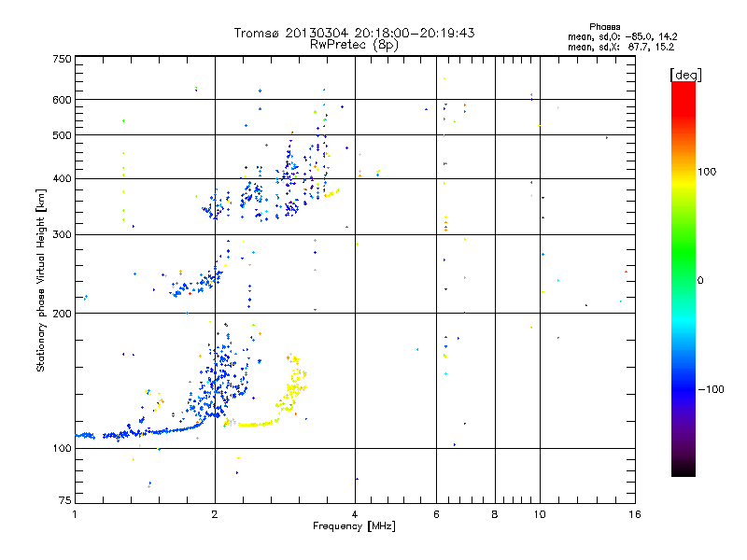Click the y-axis tick label '750'
The height and width of the screenshot is (560, 747).
point(62,59)
